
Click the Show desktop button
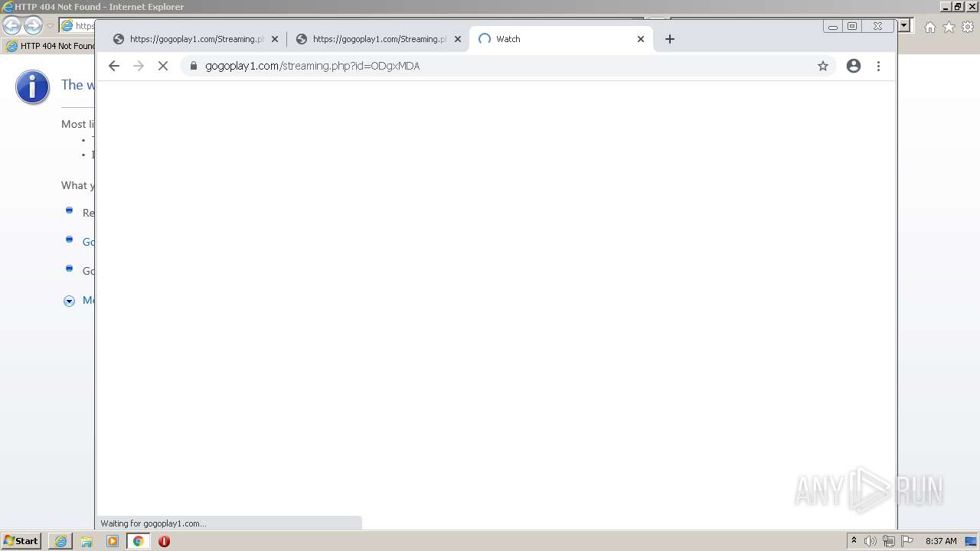(972, 541)
